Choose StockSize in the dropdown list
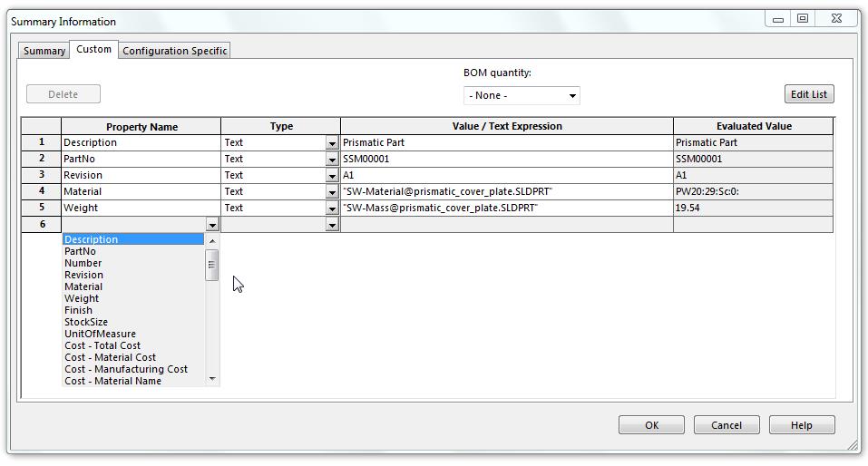 (86, 322)
